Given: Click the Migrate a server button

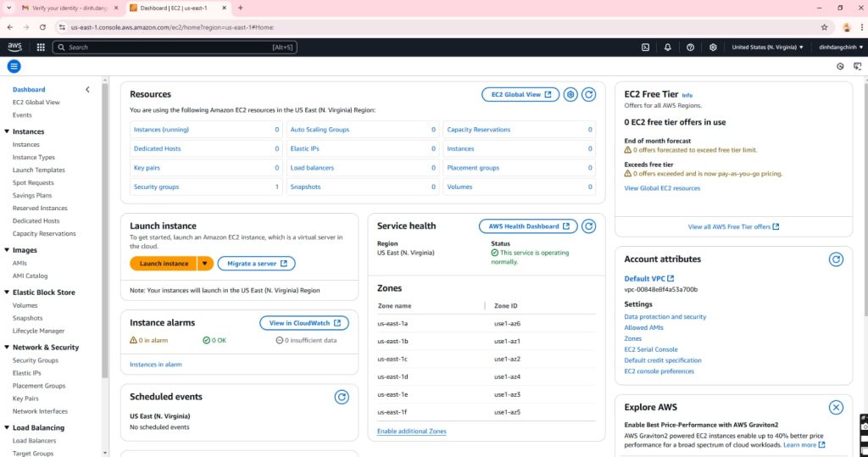Looking at the screenshot, I should pyautogui.click(x=256, y=264).
